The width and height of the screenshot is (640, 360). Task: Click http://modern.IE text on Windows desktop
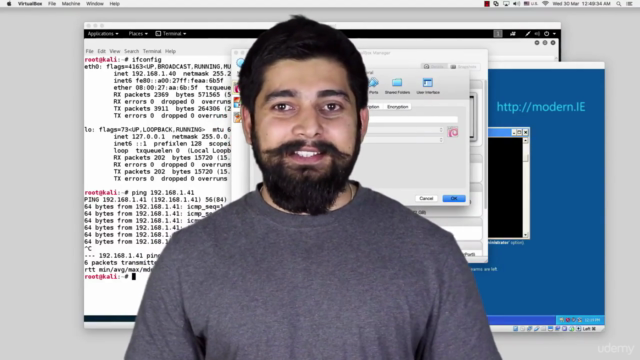[541, 107]
